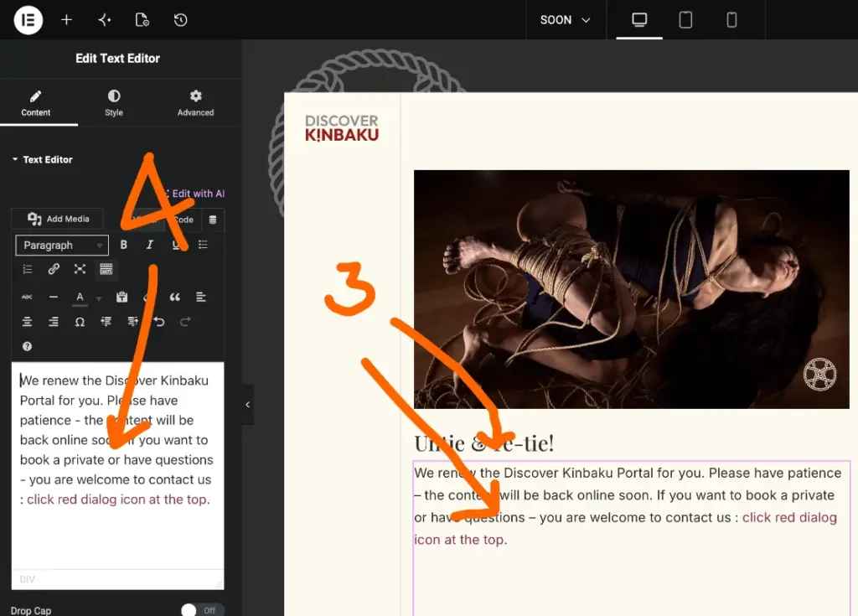Toggle the Drop Cap switch
The width and height of the screenshot is (858, 616).
tap(202, 610)
